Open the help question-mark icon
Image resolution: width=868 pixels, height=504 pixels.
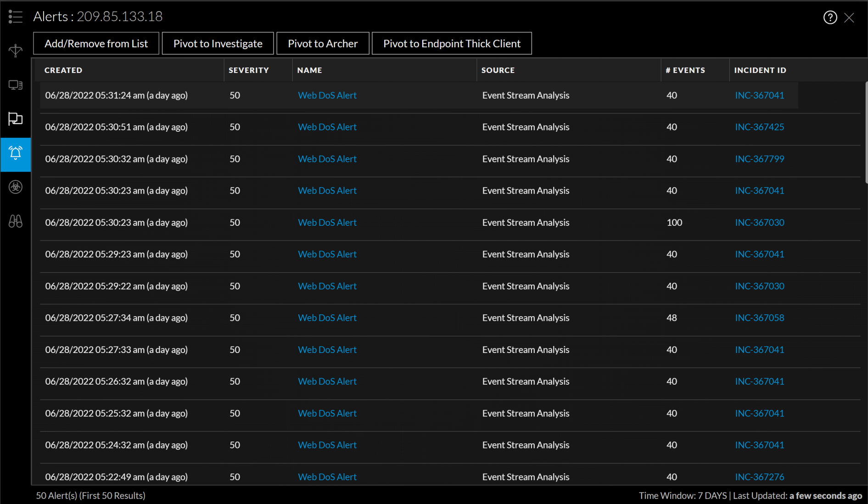[830, 17]
